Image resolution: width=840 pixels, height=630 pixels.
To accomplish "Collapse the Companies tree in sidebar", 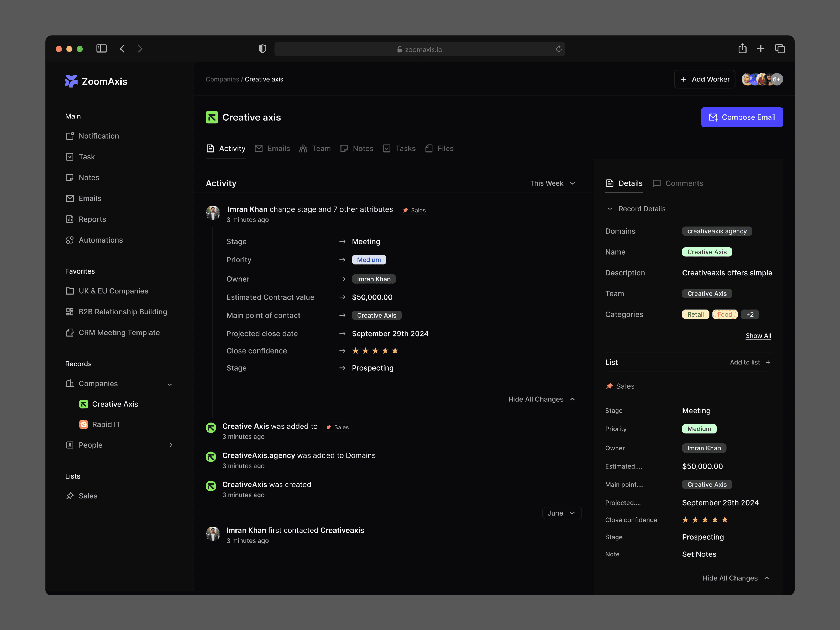I will coord(170,384).
